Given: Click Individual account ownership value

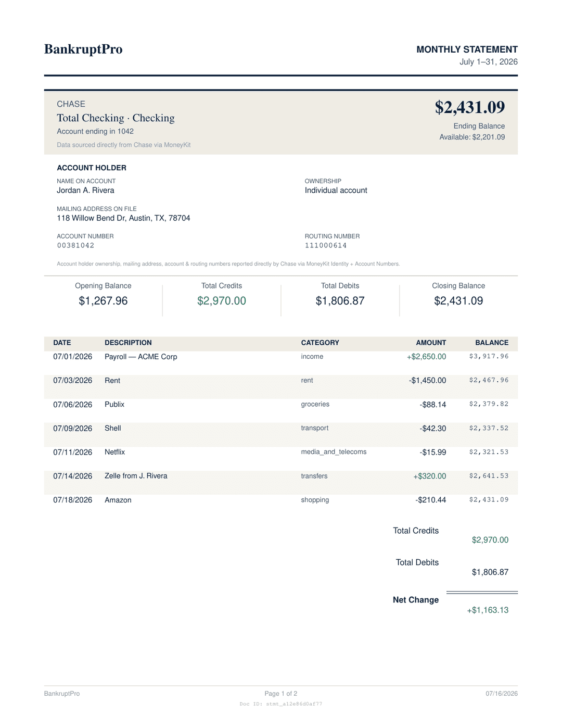Looking at the screenshot, I should (336, 191).
